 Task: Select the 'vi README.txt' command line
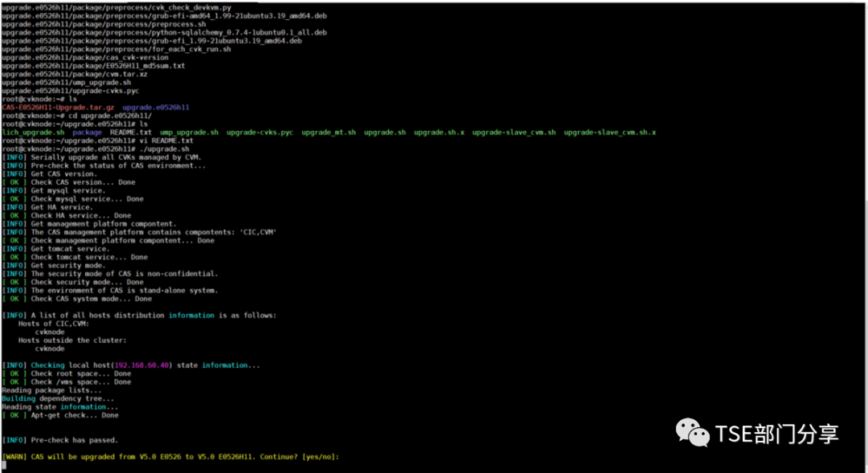click(x=97, y=141)
